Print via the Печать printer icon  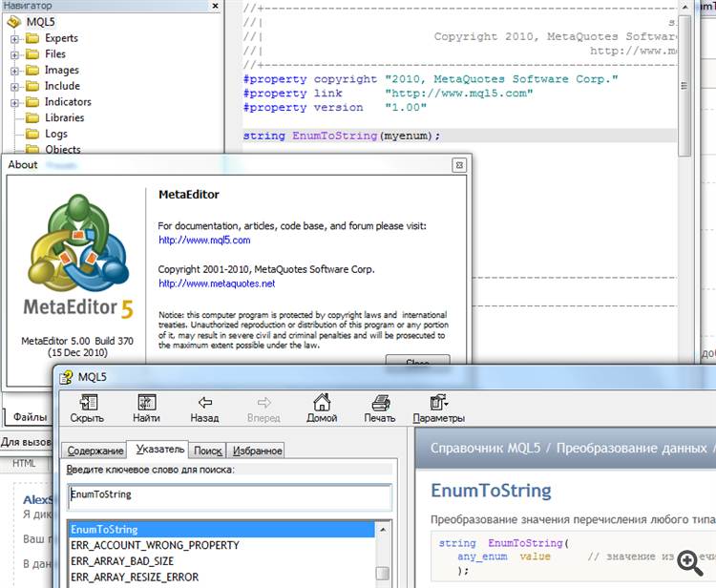pos(380,402)
